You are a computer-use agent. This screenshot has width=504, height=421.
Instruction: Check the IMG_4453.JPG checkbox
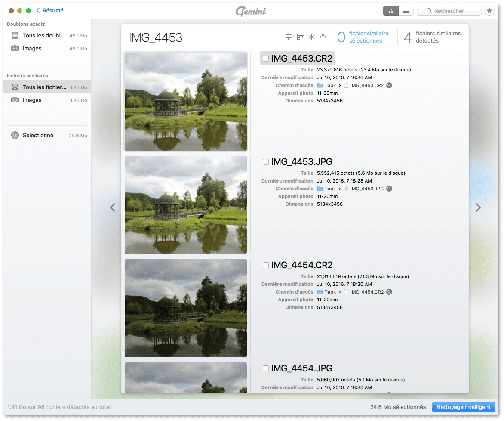(x=265, y=162)
